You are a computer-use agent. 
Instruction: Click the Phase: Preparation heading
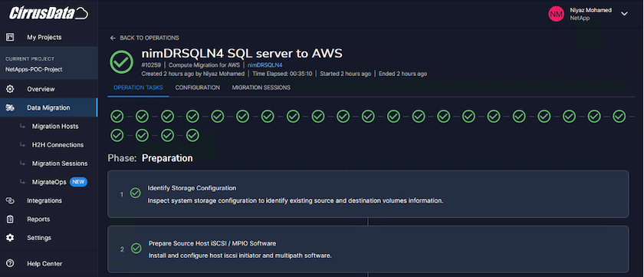click(x=150, y=158)
